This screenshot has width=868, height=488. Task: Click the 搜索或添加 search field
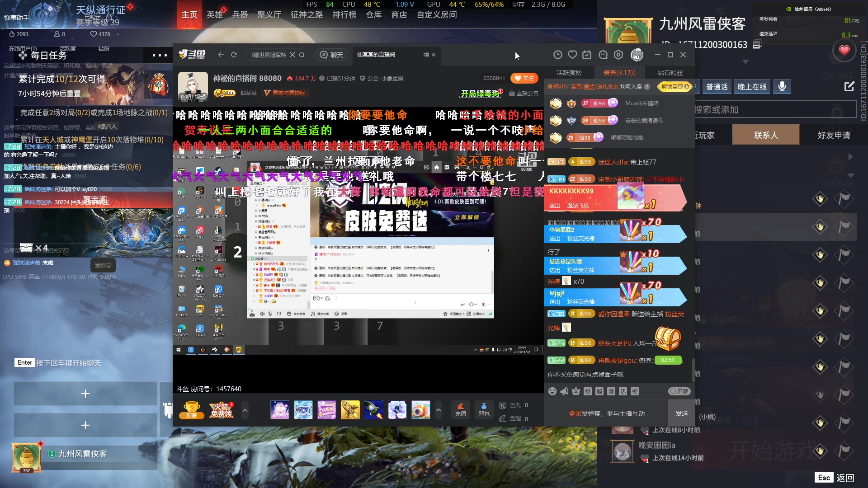pyautogui.click(x=775, y=109)
